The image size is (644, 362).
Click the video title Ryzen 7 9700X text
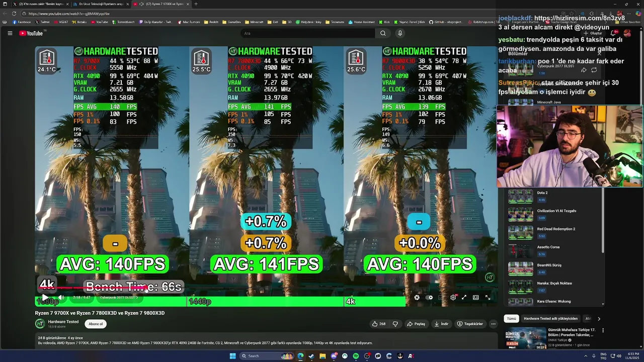[100, 313]
